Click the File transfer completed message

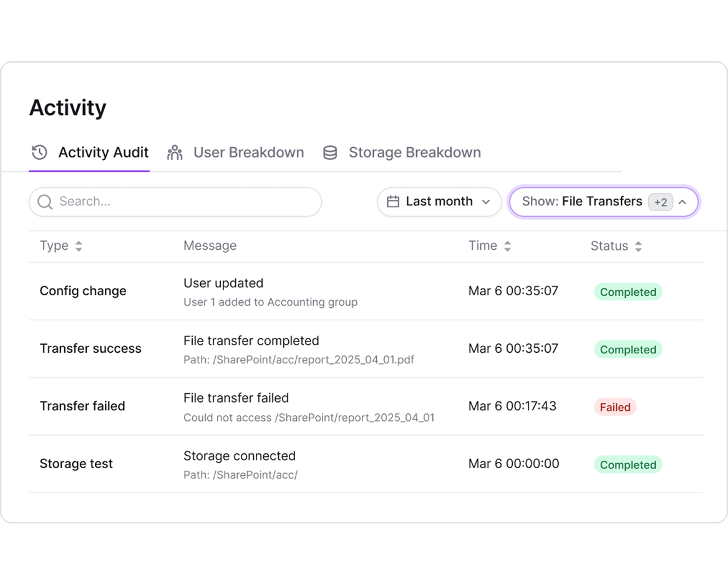pos(251,341)
